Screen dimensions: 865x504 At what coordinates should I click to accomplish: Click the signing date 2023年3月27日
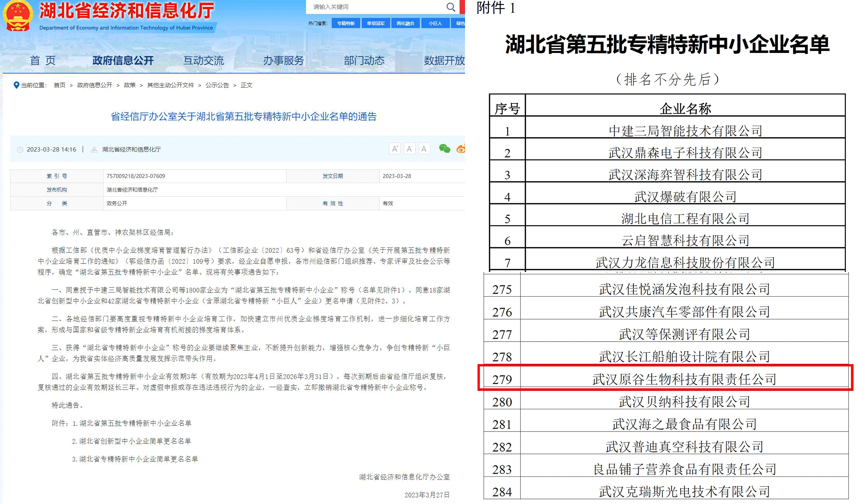tap(427, 495)
